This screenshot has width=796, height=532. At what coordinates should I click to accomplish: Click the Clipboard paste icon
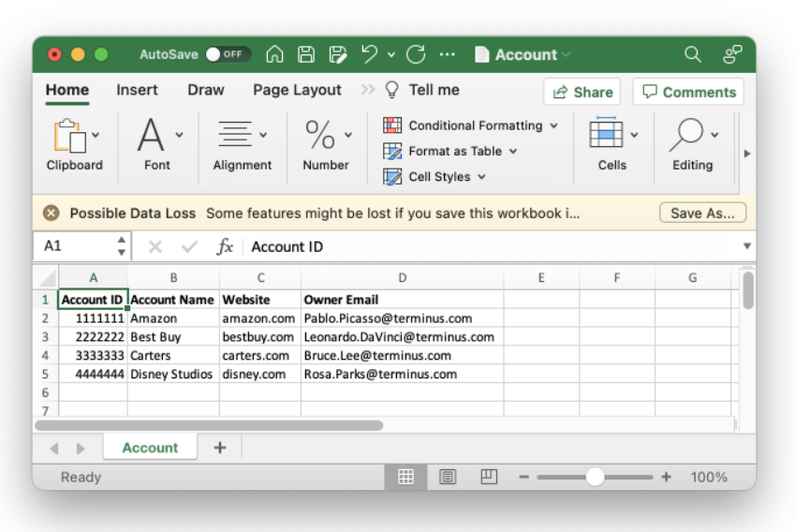click(x=69, y=136)
